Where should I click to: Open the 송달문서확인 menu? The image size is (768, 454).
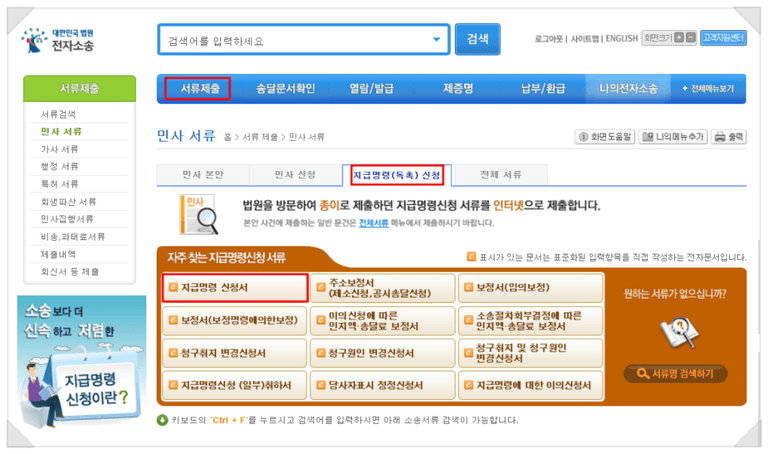[285, 89]
